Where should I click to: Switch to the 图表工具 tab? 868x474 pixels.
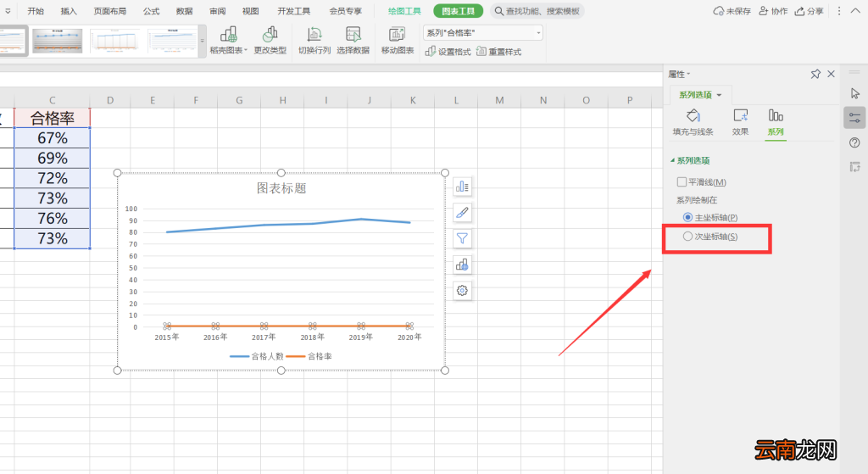pyautogui.click(x=459, y=11)
